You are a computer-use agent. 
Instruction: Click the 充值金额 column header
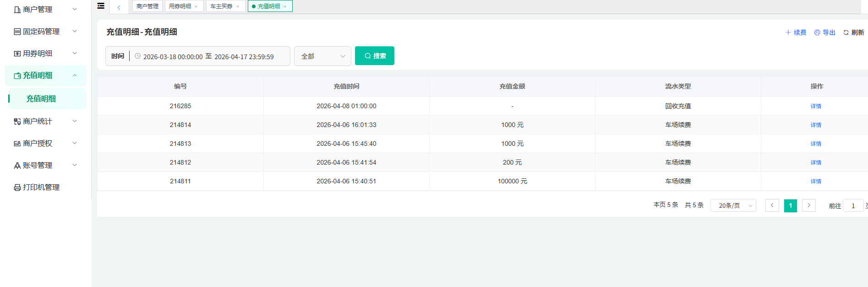[512, 86]
